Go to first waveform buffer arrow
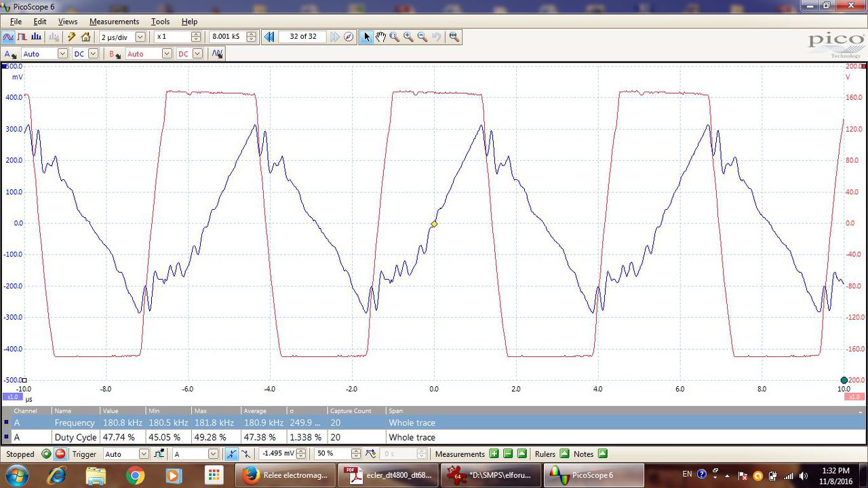 270,37
